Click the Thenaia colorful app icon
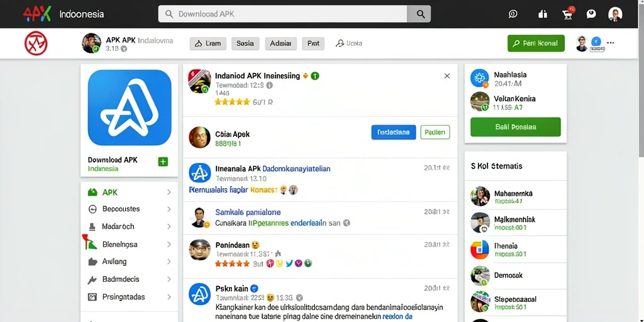This screenshot has width=644, height=322. pos(480,249)
